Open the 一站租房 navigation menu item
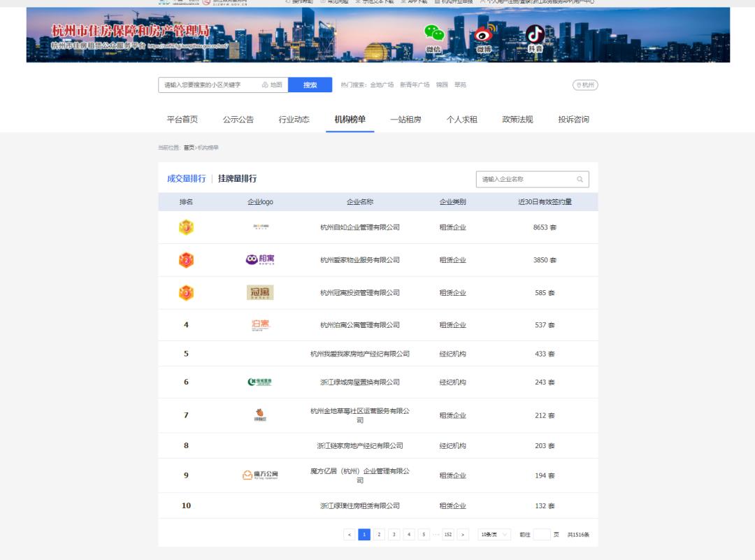 click(x=405, y=120)
